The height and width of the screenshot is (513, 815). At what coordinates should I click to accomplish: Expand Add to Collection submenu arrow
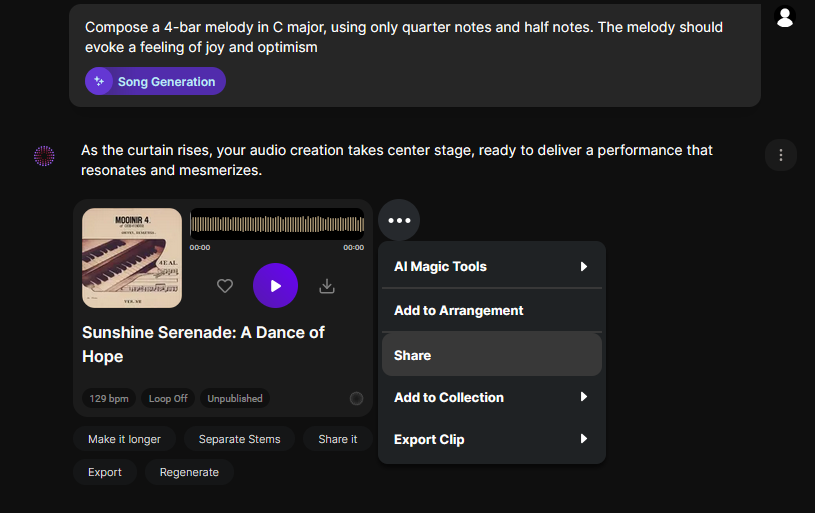click(584, 397)
